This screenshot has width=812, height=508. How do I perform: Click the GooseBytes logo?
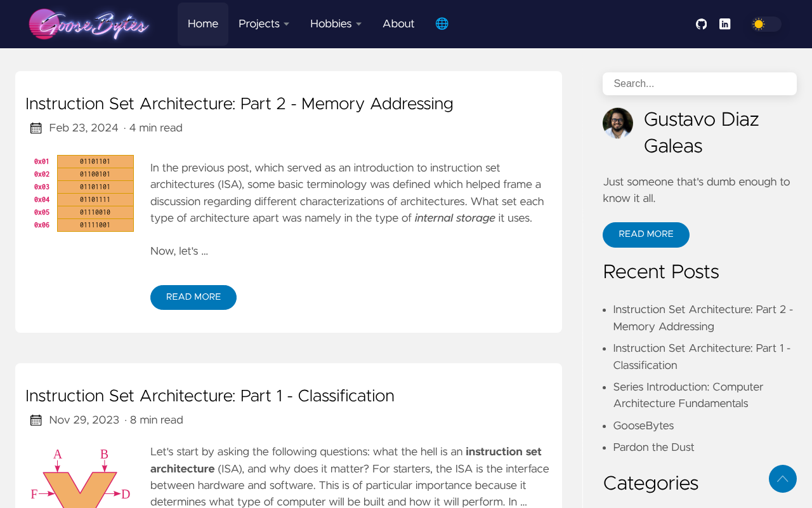[x=89, y=24]
